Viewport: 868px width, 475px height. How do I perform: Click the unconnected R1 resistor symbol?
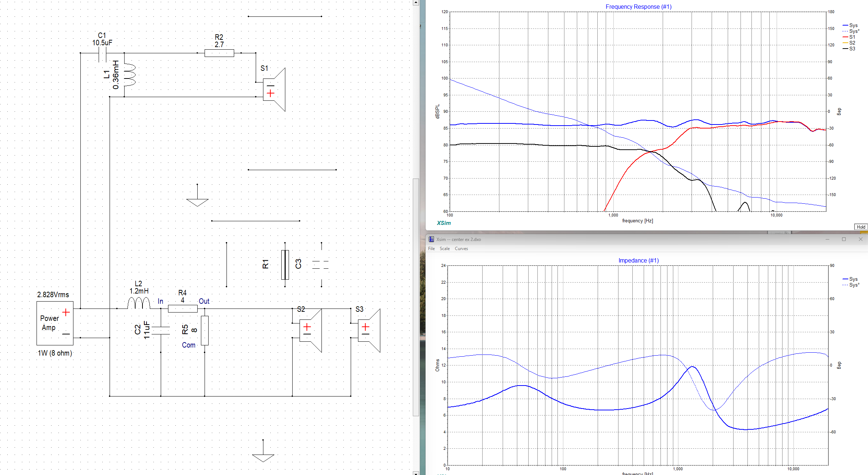pyautogui.click(x=285, y=265)
